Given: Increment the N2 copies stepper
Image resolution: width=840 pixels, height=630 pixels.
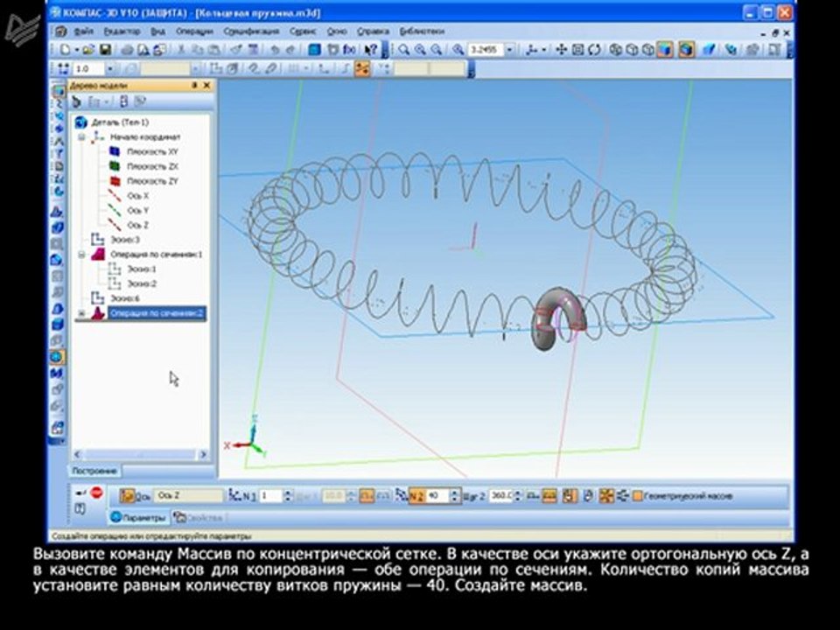Looking at the screenshot, I should [454, 493].
